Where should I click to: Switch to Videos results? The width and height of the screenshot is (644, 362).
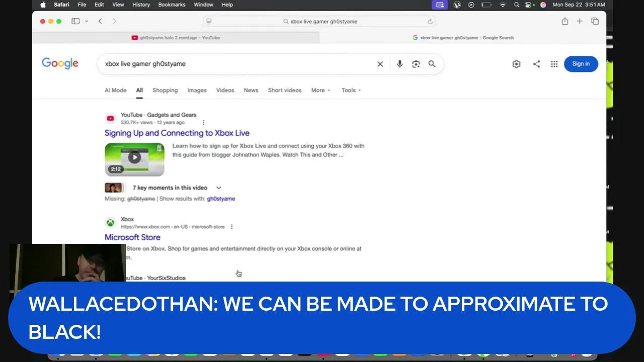225,90
